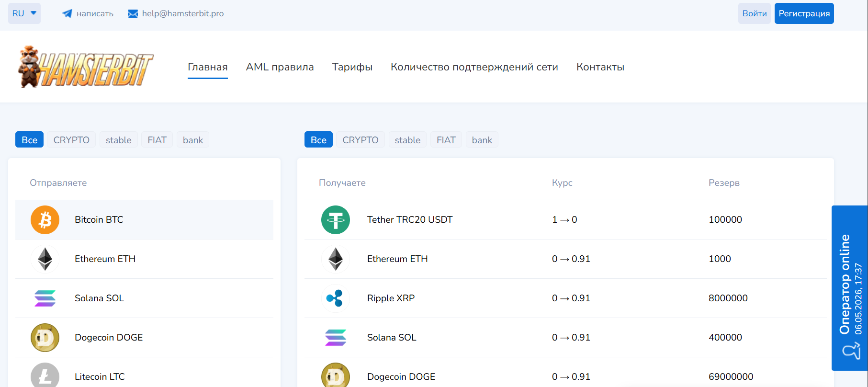Screen dimensions: 868x387
Task: Click the Курс column header
Action: coord(562,183)
